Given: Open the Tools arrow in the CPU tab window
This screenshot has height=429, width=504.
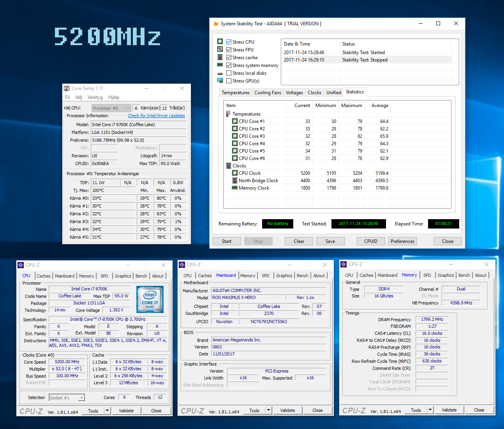Looking at the screenshot, I should [x=107, y=411].
